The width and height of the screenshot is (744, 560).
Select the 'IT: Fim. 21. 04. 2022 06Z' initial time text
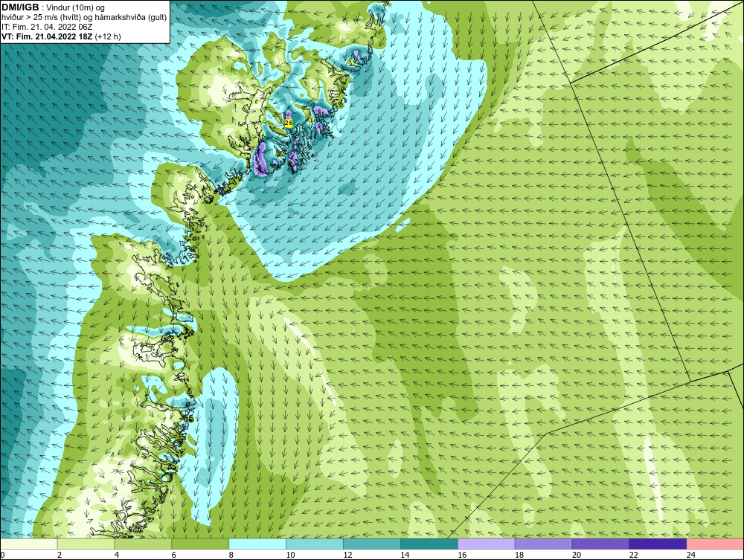(46, 27)
